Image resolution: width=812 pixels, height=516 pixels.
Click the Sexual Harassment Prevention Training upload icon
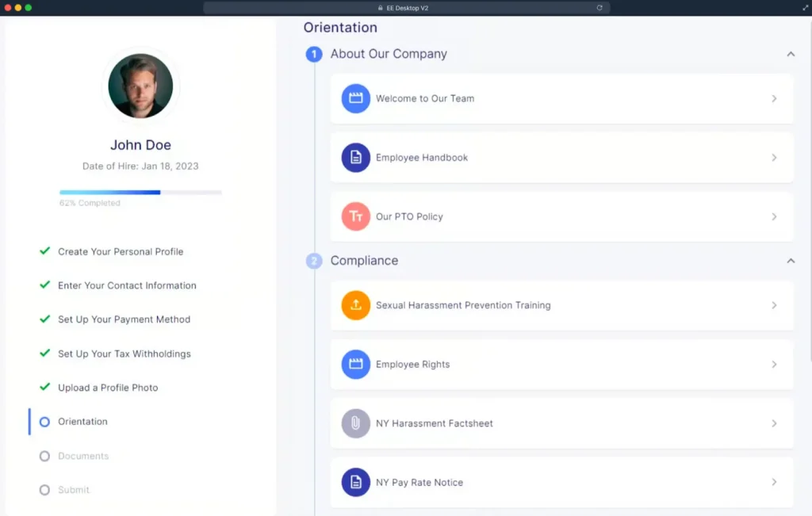tap(355, 305)
